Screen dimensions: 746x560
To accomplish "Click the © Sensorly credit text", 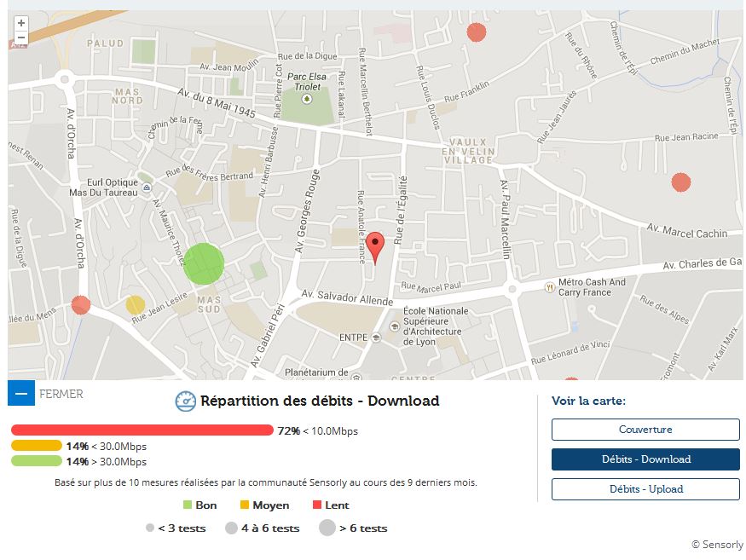I will coord(717,545).
